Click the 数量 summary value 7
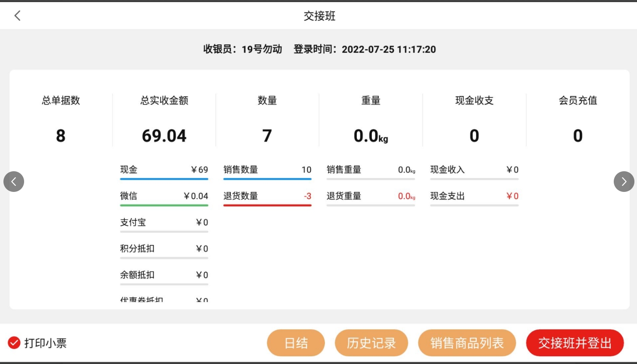 click(267, 136)
